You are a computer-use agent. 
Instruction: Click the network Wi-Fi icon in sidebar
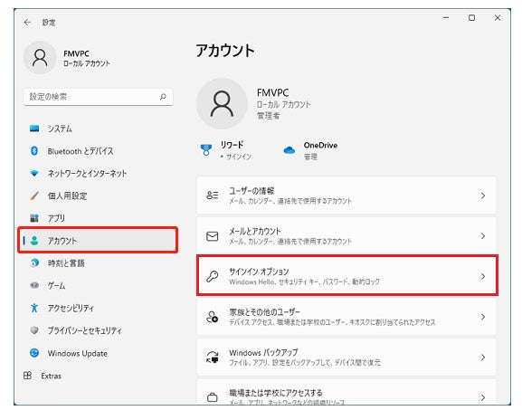tap(34, 174)
